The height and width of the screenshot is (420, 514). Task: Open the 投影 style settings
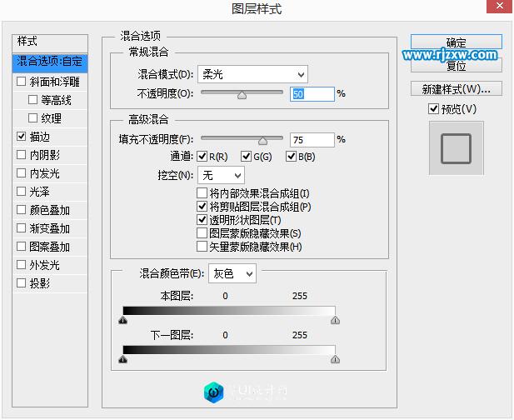click(40, 283)
